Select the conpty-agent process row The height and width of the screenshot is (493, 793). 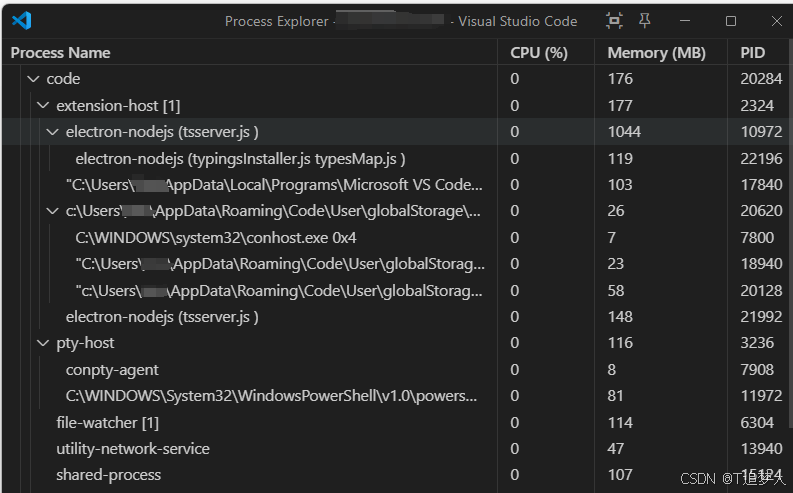pyautogui.click(x=395, y=370)
